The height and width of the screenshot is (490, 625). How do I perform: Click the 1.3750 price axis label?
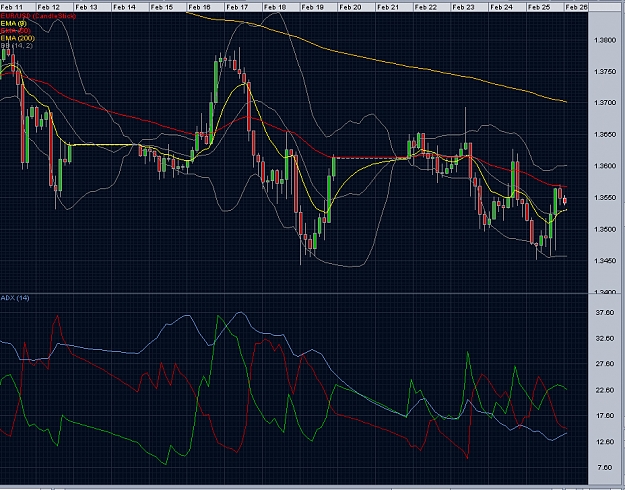point(605,72)
